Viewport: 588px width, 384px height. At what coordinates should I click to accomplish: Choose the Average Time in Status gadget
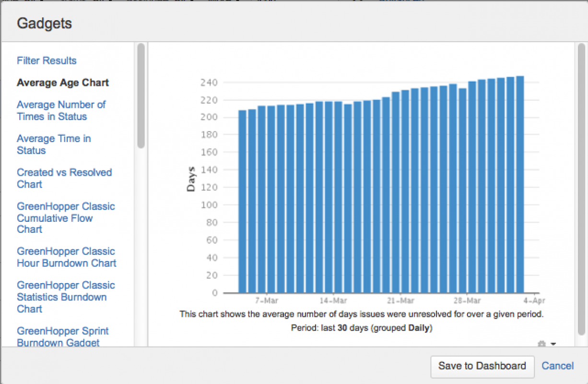click(54, 144)
